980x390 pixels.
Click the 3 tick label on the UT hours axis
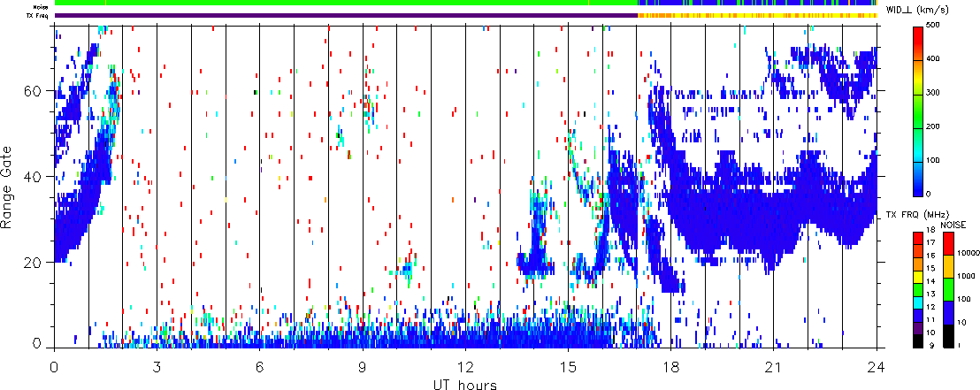point(157,364)
